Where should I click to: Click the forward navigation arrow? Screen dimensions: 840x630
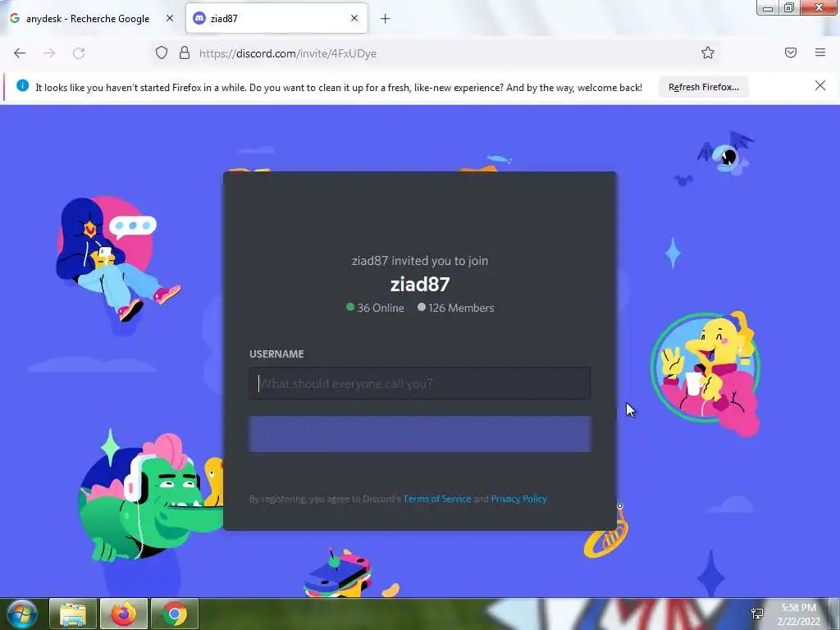click(x=49, y=53)
